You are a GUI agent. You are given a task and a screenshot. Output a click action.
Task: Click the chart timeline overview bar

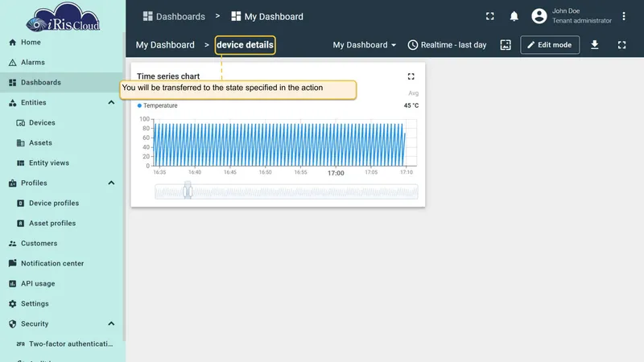[287, 191]
